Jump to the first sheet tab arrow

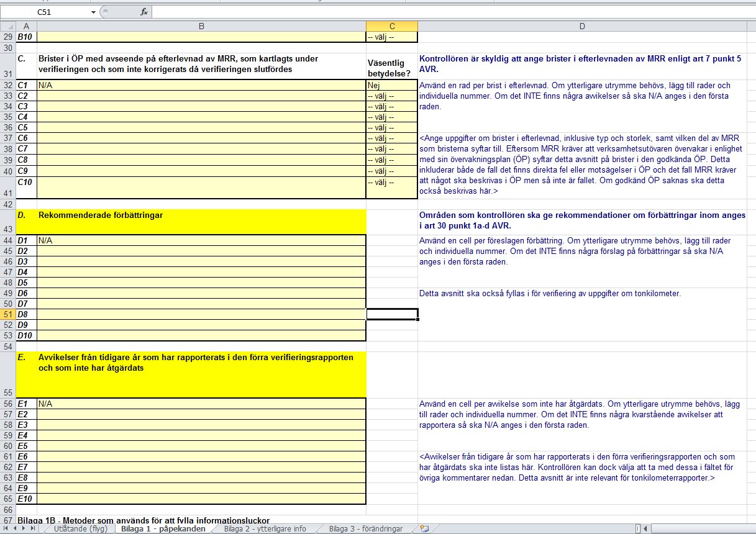click(x=7, y=529)
